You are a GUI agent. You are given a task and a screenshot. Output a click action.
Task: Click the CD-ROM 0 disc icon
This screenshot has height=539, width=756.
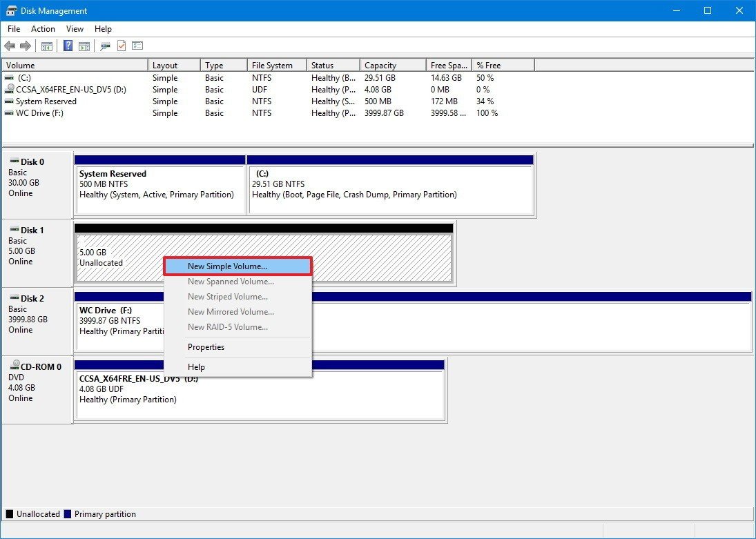tap(14, 366)
